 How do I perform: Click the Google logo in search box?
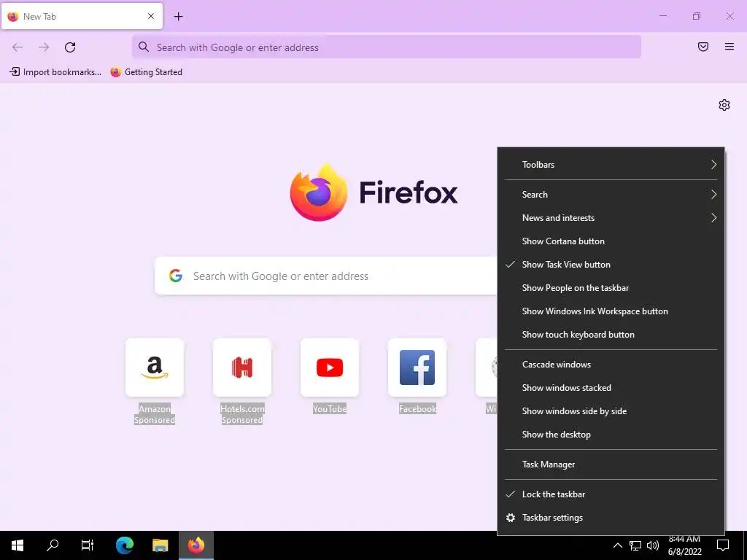176,276
